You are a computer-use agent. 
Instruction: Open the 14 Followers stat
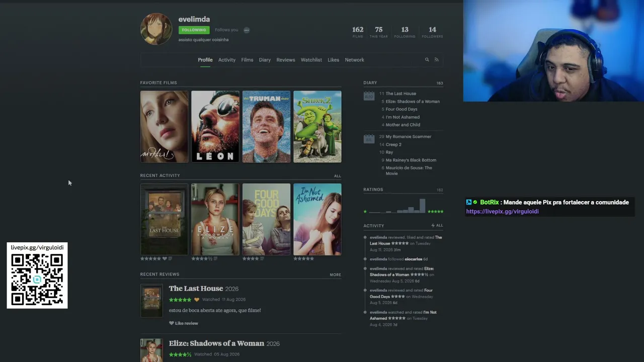pos(433,32)
